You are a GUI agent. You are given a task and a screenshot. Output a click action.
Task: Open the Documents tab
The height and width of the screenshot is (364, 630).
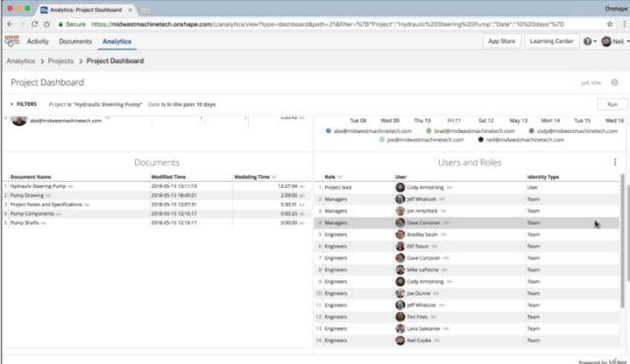pos(75,41)
